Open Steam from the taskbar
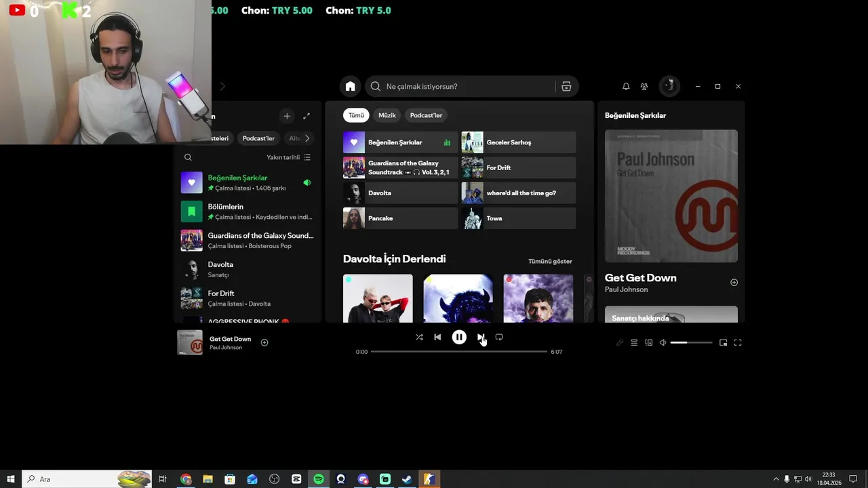The image size is (868, 488). pyautogui.click(x=407, y=479)
